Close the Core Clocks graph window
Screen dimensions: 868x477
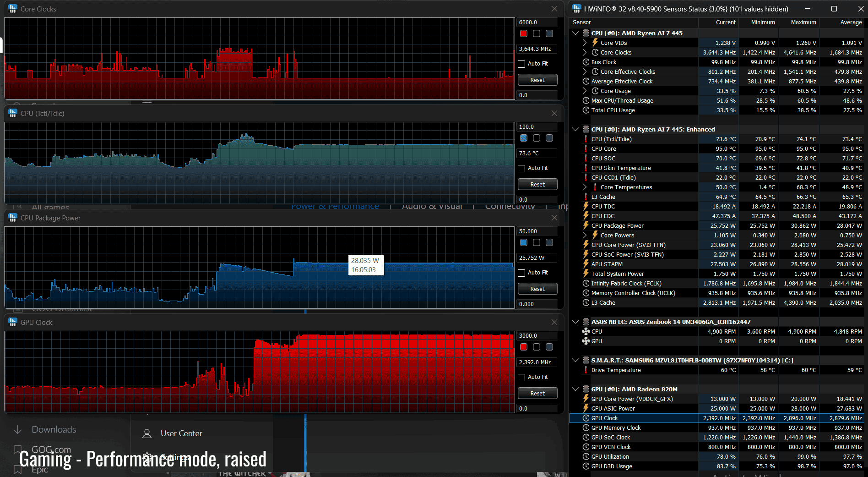pos(554,9)
